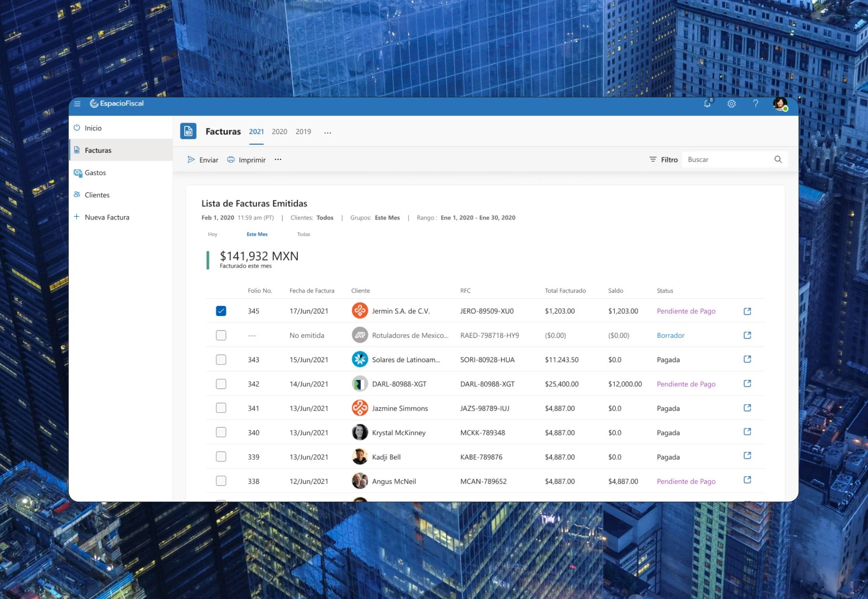Sort by Total Facturado column header

[565, 291]
